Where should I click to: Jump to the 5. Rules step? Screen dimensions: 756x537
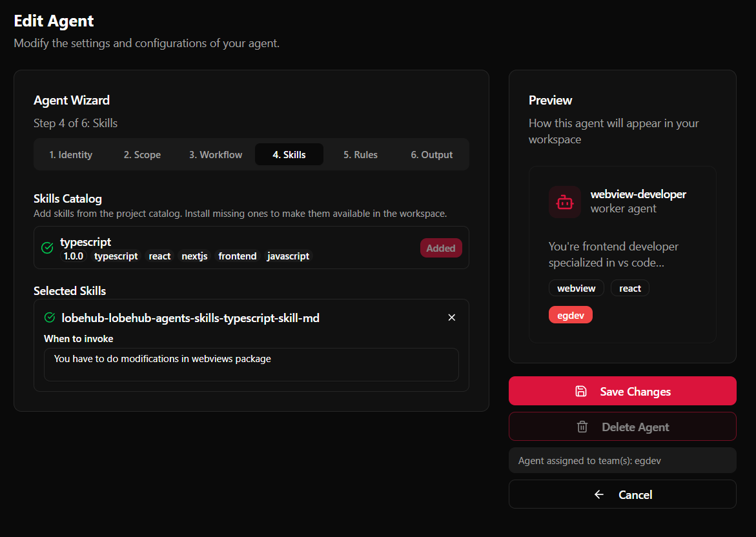pyautogui.click(x=360, y=155)
